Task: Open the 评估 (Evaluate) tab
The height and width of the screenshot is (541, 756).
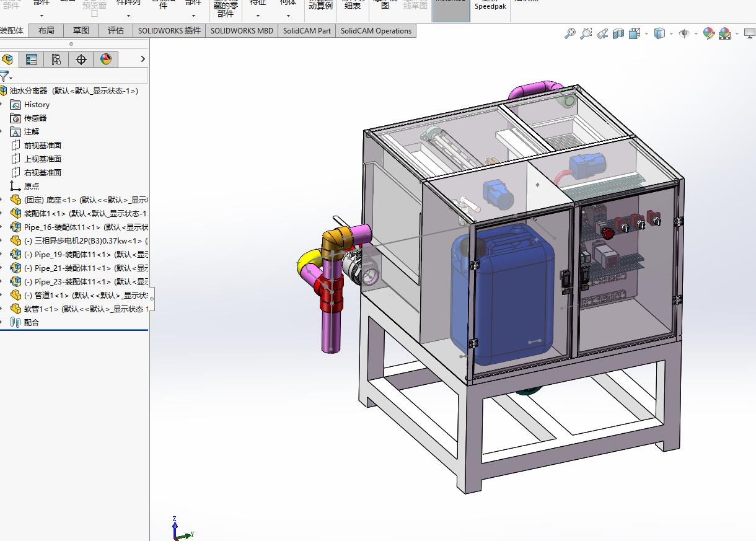Action: point(115,30)
